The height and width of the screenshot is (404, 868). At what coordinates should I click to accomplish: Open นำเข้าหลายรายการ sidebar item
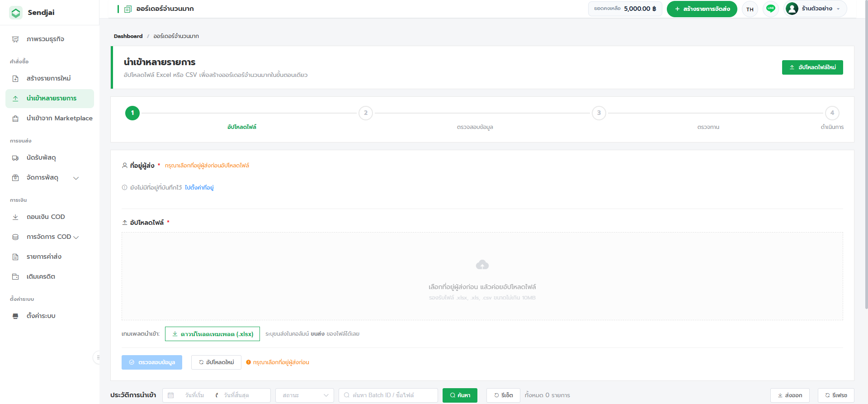pyautogui.click(x=50, y=99)
